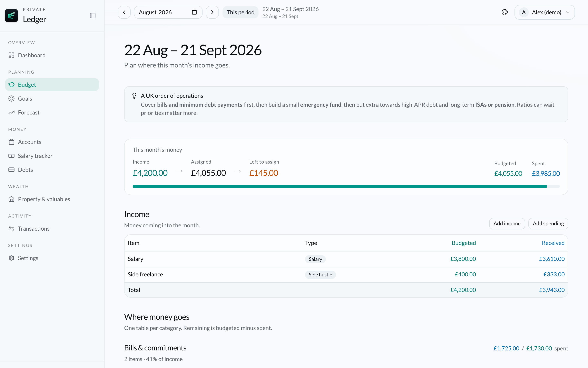Click the Forecast trend-line icon
The height and width of the screenshot is (368, 588).
click(x=11, y=112)
